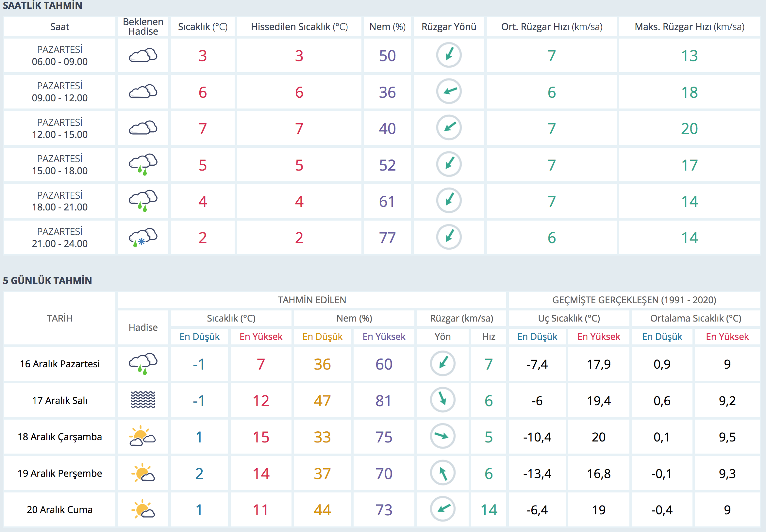Image resolution: width=766 pixels, height=532 pixels.
Task: Click the cloudy icon for 06.00 - 09.00
Action: tap(143, 55)
